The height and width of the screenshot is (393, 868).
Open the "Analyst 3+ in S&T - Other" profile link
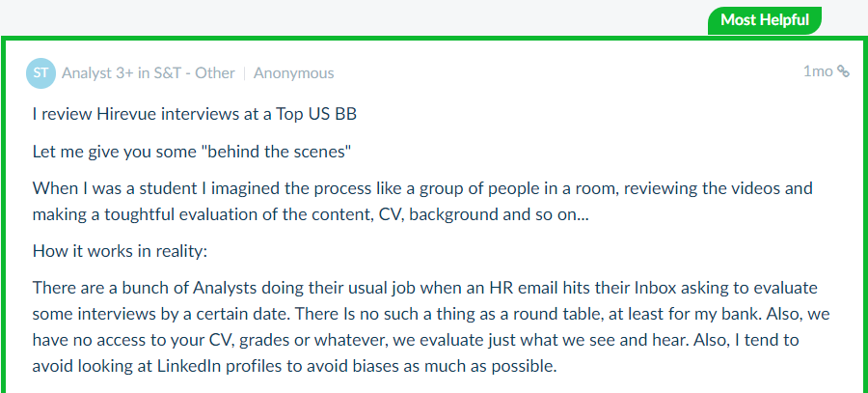(x=149, y=72)
